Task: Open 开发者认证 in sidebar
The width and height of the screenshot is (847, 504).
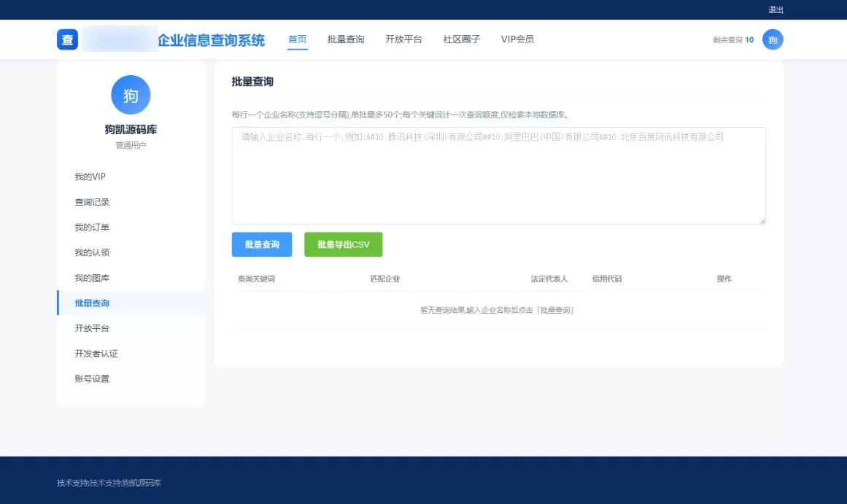Action: 131,353
